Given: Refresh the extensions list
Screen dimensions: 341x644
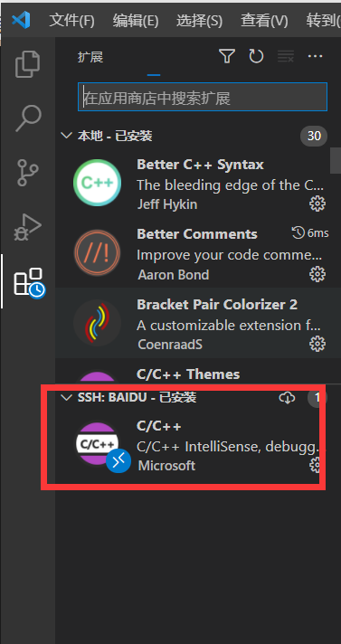Looking at the screenshot, I should 256,56.
